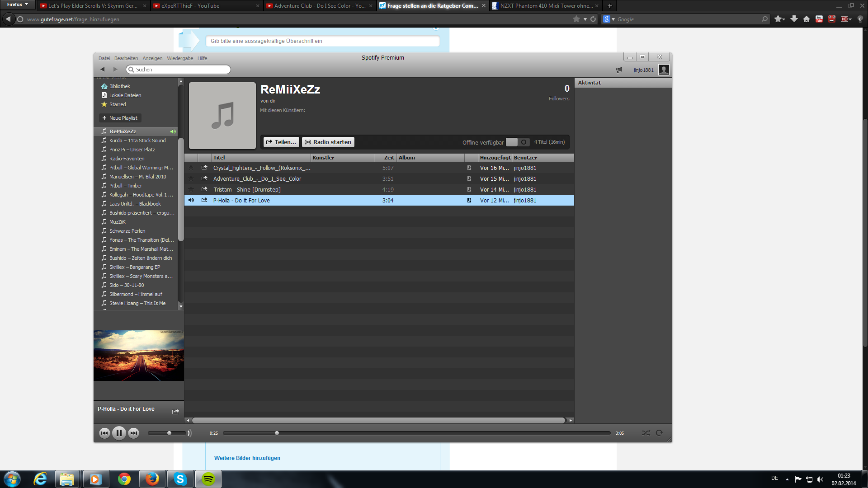The image size is (868, 488).
Task: Click the local file icon on P-Holla row
Action: [x=469, y=200]
